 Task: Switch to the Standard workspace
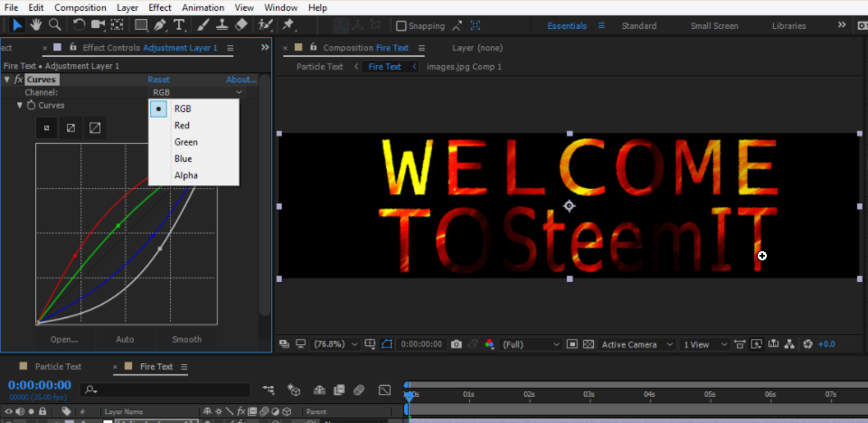tap(639, 26)
